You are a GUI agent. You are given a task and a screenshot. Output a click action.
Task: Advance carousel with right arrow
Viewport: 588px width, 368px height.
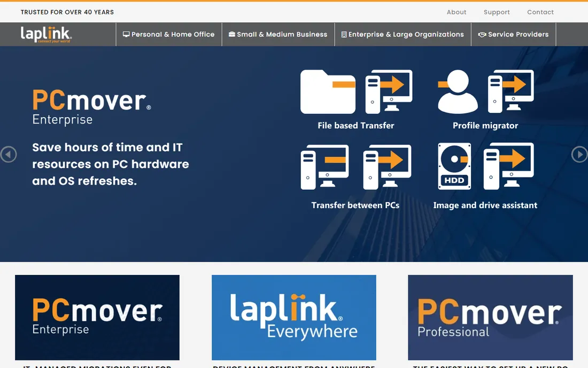pos(579,154)
